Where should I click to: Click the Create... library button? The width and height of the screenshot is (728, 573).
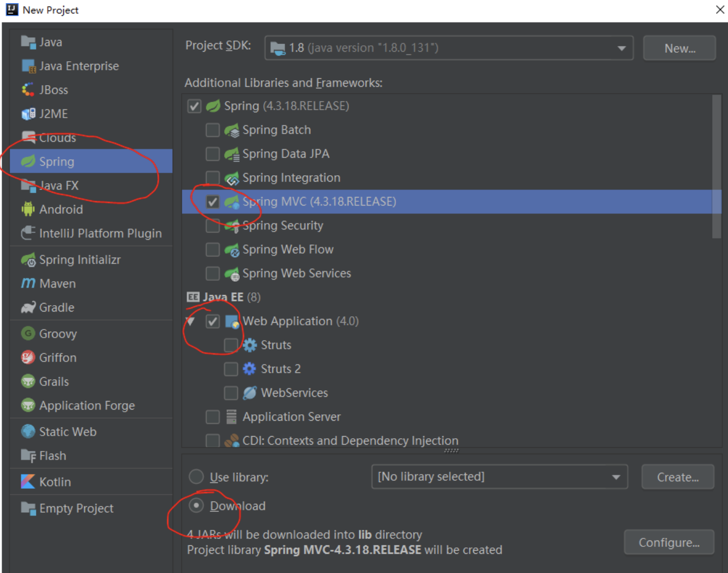pos(678,477)
